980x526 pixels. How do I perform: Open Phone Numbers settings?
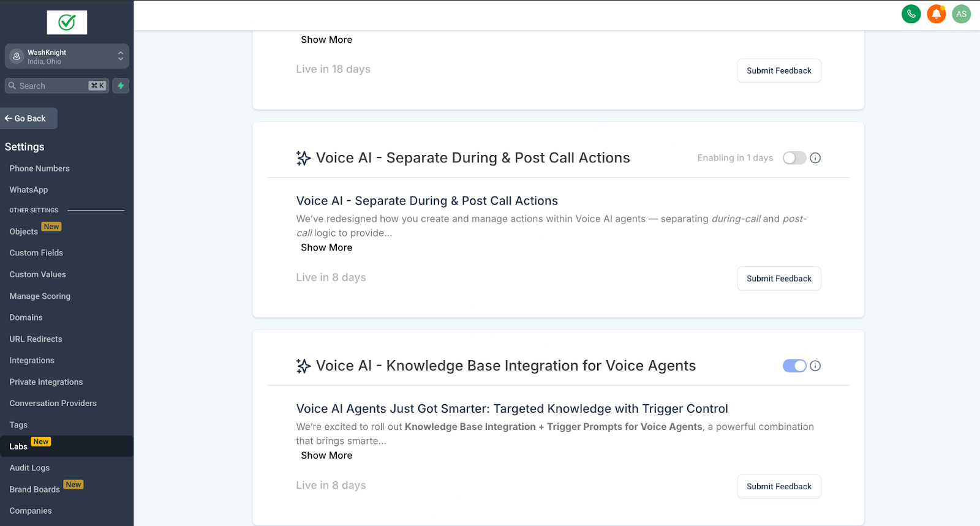(x=39, y=168)
